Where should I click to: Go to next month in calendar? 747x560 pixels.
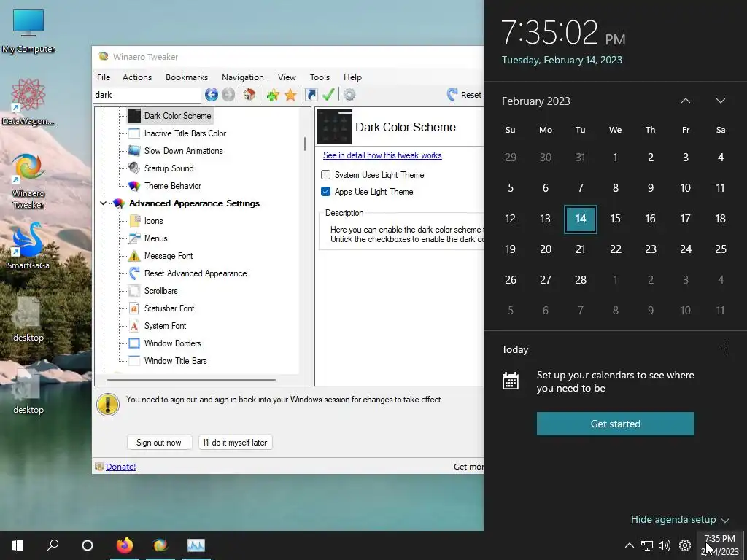pos(720,101)
